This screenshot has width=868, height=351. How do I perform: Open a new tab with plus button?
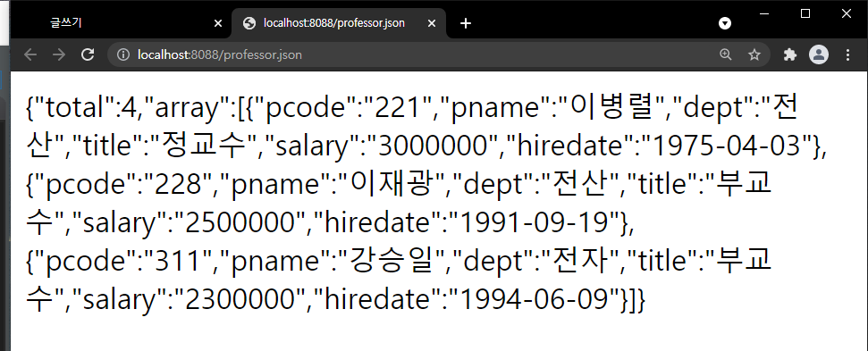click(466, 23)
